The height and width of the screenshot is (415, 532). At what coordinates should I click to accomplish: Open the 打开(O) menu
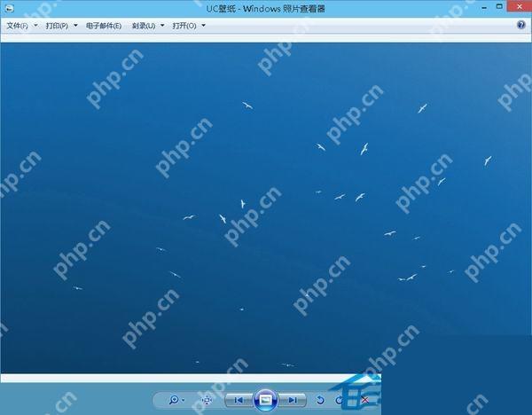(184, 26)
